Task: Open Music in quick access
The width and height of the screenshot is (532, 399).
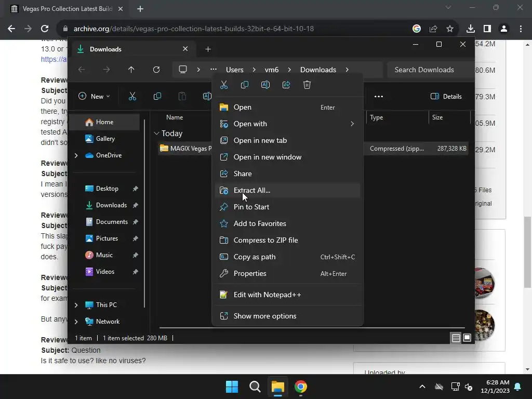Action: pyautogui.click(x=104, y=255)
